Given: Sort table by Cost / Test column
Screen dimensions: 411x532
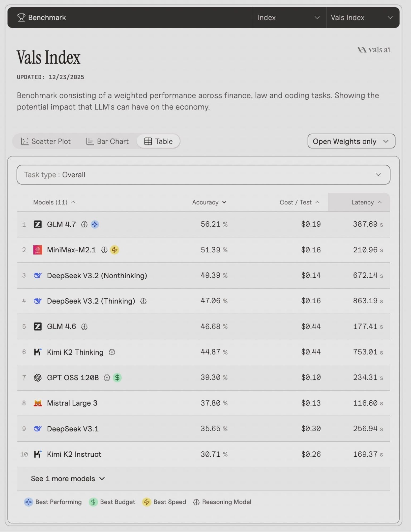Looking at the screenshot, I should (299, 202).
